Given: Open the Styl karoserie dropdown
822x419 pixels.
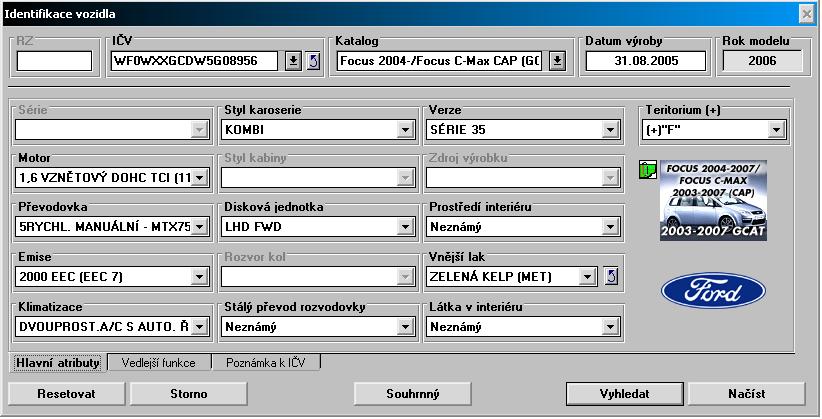Looking at the screenshot, I should pyautogui.click(x=405, y=130).
